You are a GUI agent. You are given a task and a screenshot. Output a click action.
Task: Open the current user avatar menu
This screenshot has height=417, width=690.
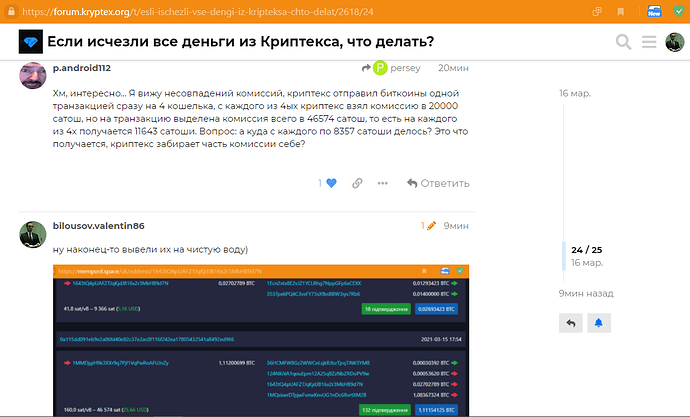675,42
